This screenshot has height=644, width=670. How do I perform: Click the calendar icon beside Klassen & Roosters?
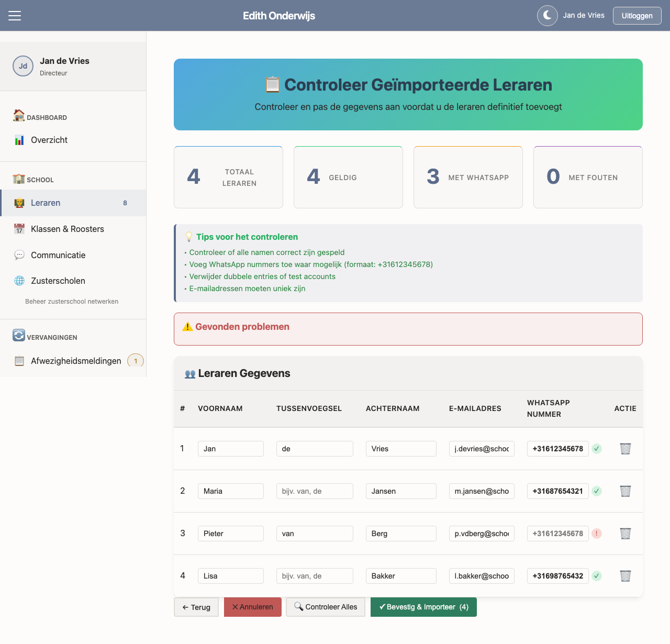pyautogui.click(x=19, y=229)
